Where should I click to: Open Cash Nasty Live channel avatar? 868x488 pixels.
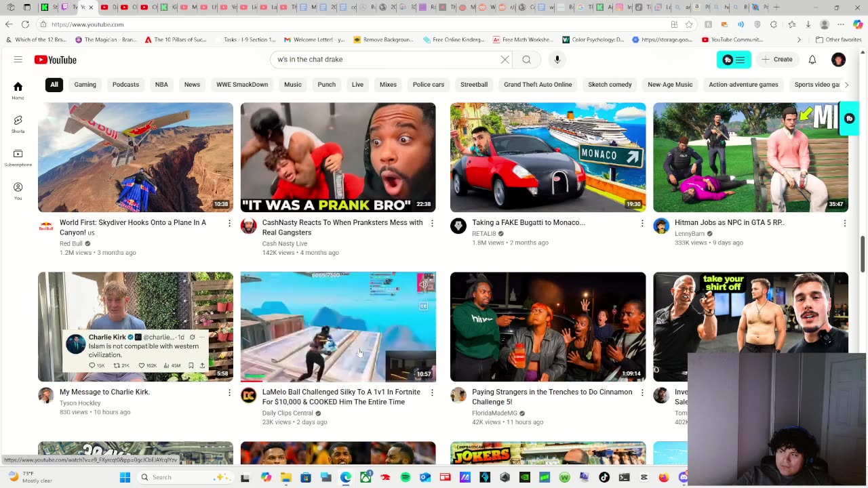click(249, 226)
